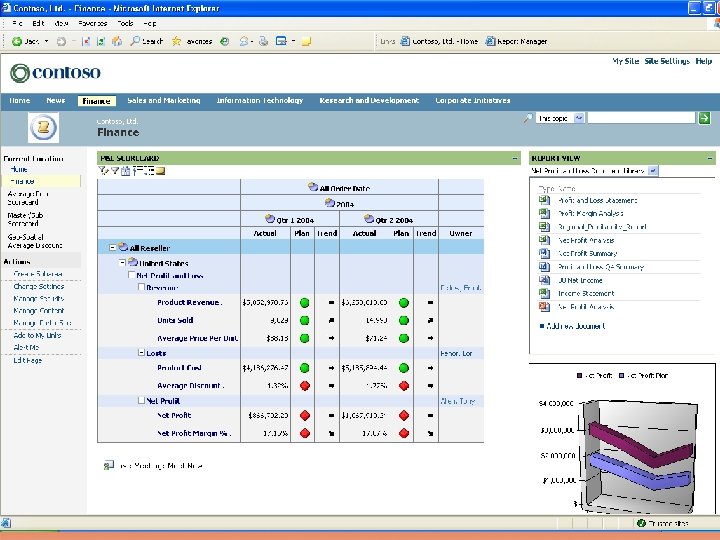Click the green go arrow beside search box
Screen dimensions: 720x540
pyautogui.click(x=704, y=118)
